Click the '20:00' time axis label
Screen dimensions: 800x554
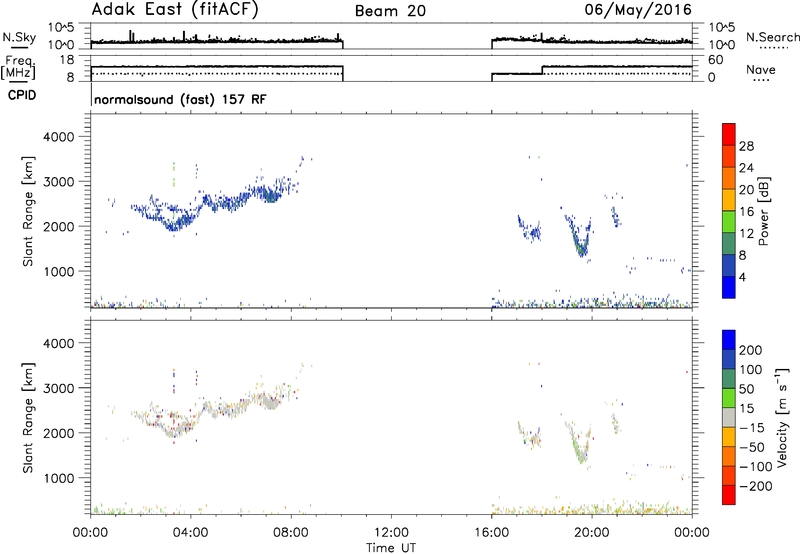(x=591, y=533)
